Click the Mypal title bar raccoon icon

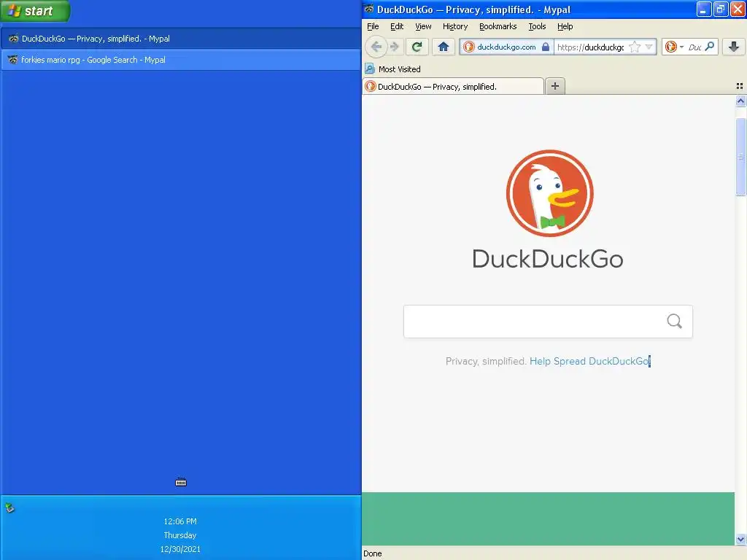(x=369, y=9)
